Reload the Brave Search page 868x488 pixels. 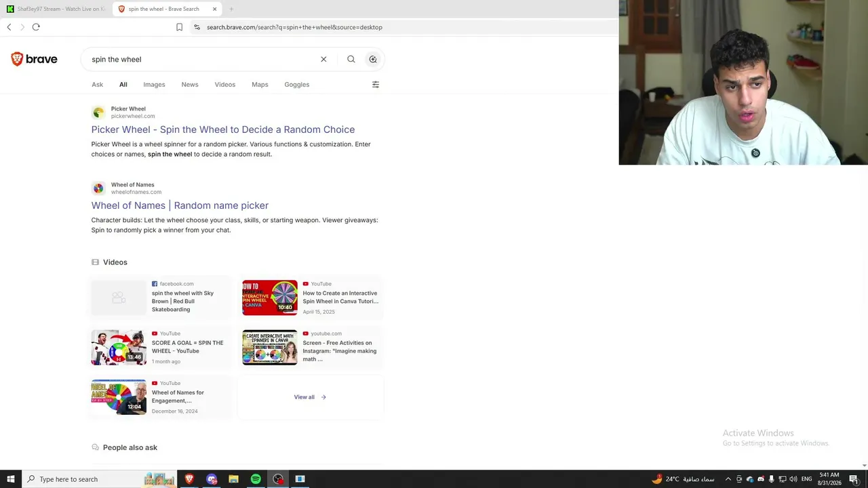[x=36, y=27]
